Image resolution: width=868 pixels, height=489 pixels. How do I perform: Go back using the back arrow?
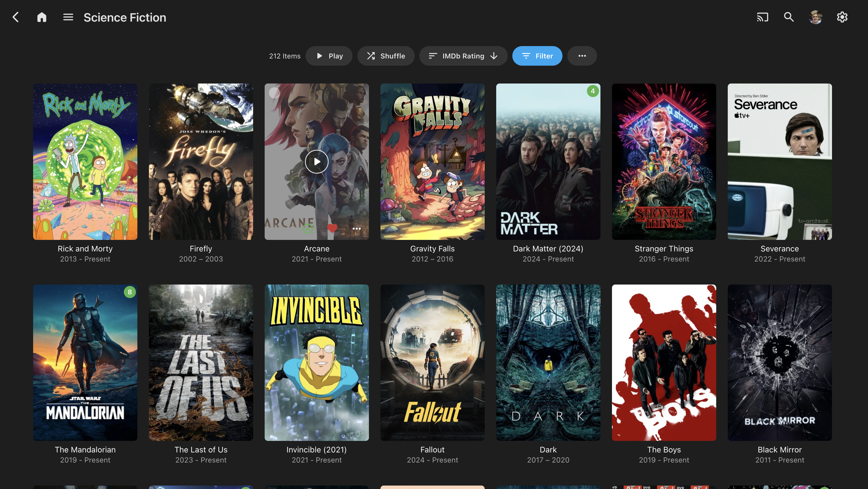16,17
